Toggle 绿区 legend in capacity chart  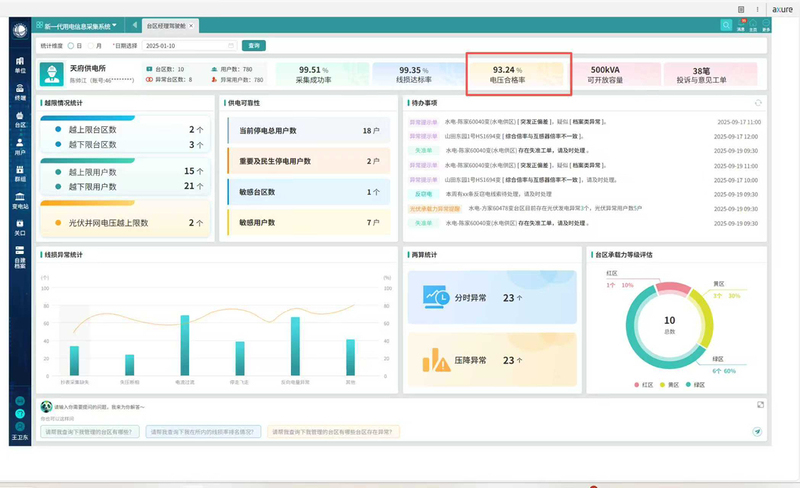[695, 385]
